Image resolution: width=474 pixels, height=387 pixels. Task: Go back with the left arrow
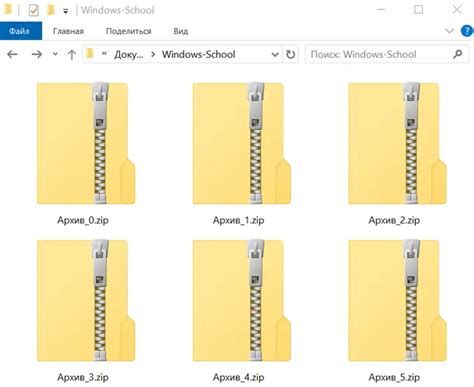(12, 54)
